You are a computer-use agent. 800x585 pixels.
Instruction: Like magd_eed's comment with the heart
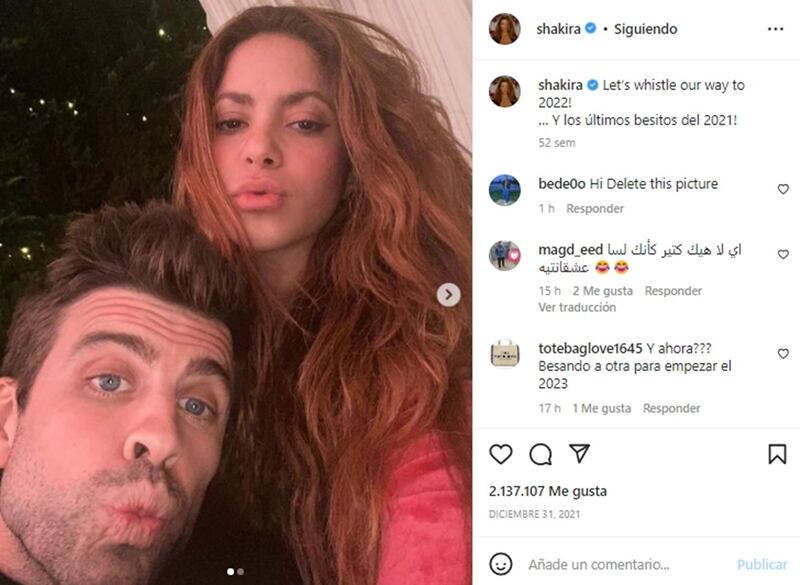tap(783, 254)
